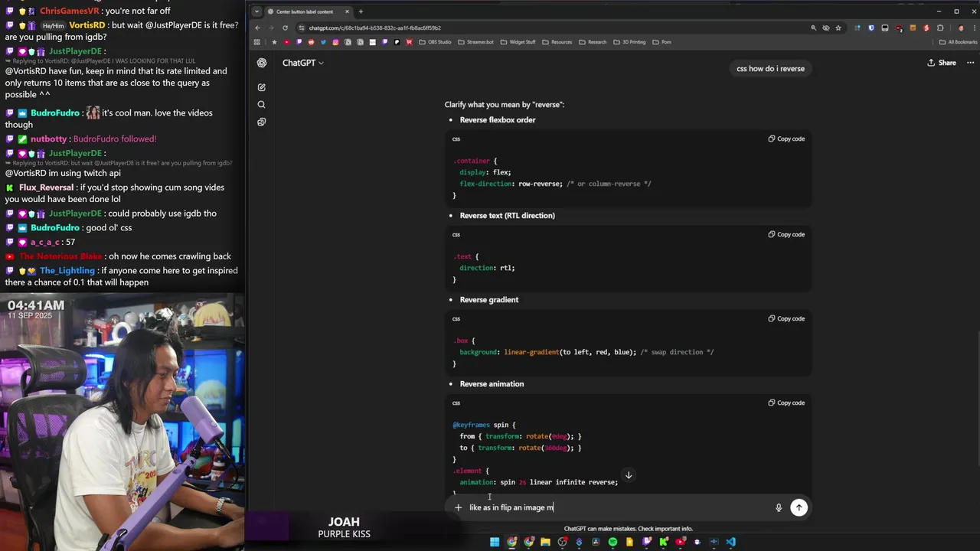Click the 'css how do i reverse' message

[x=770, y=69]
